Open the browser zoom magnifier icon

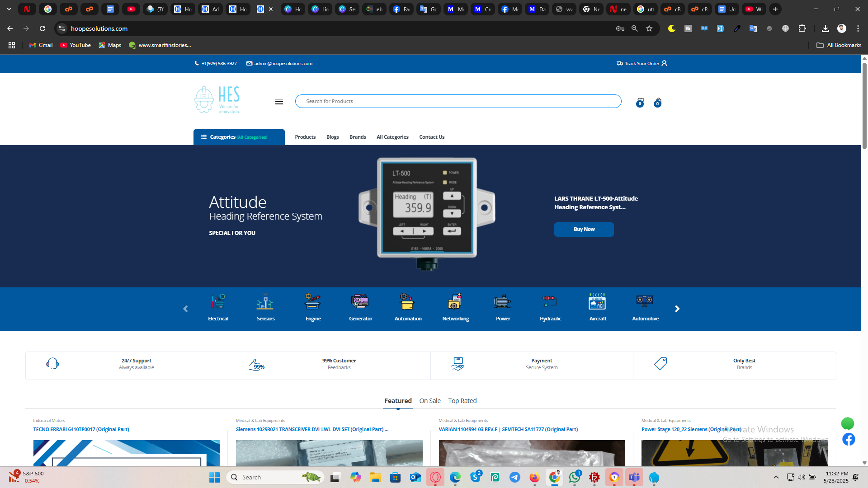pyautogui.click(x=635, y=28)
